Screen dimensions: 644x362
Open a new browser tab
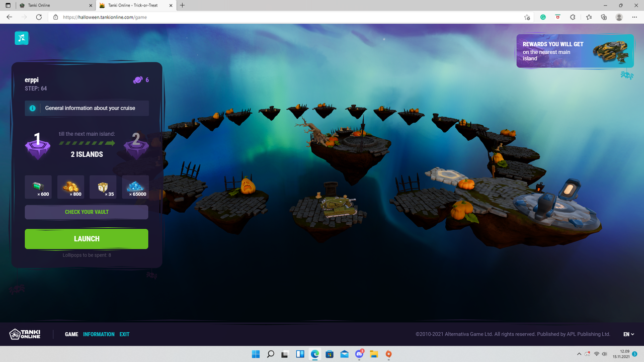[x=182, y=6]
